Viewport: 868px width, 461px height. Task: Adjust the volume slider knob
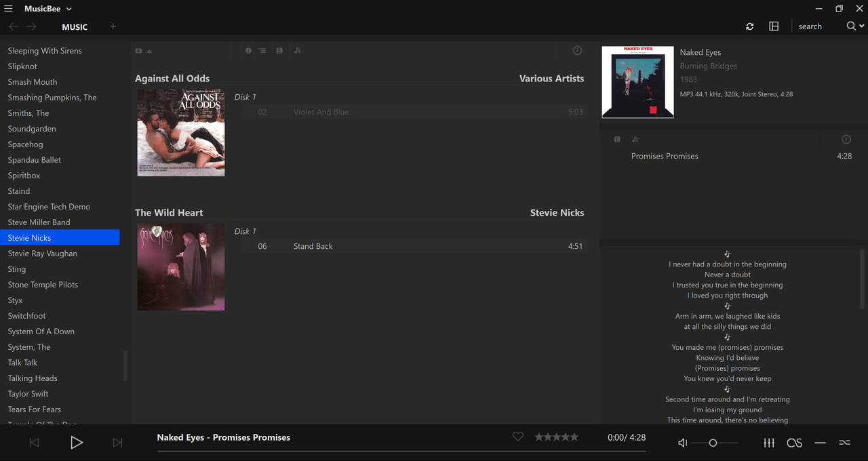(713, 443)
